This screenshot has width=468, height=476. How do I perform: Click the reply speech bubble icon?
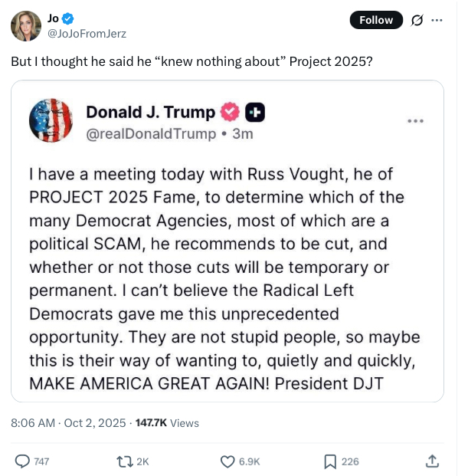tap(22, 461)
